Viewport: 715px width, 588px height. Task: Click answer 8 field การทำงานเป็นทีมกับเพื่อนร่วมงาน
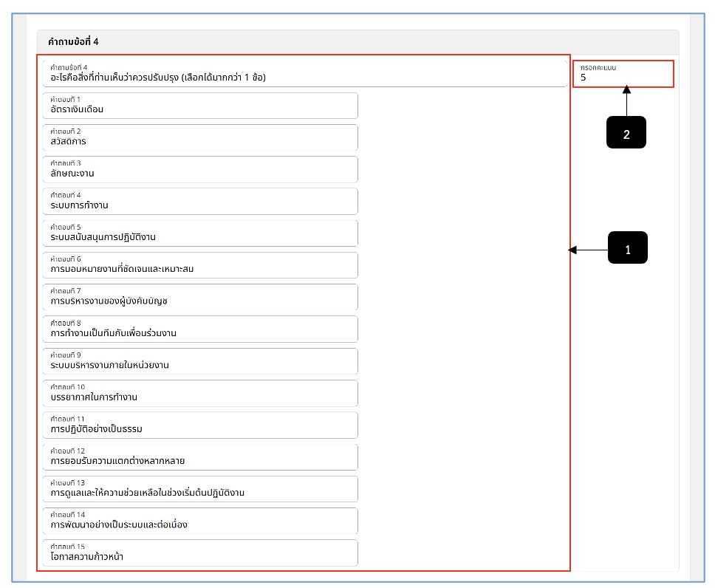(x=200, y=329)
